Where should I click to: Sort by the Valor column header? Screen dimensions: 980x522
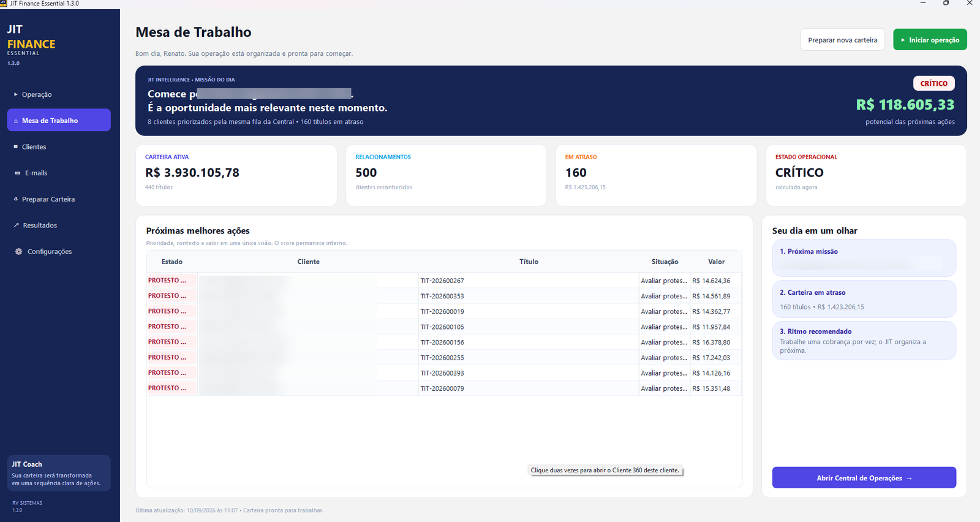coord(716,262)
